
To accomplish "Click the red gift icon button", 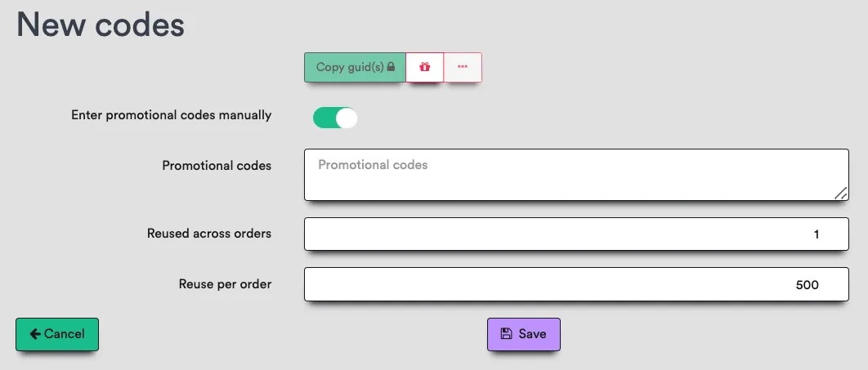I will (x=424, y=67).
